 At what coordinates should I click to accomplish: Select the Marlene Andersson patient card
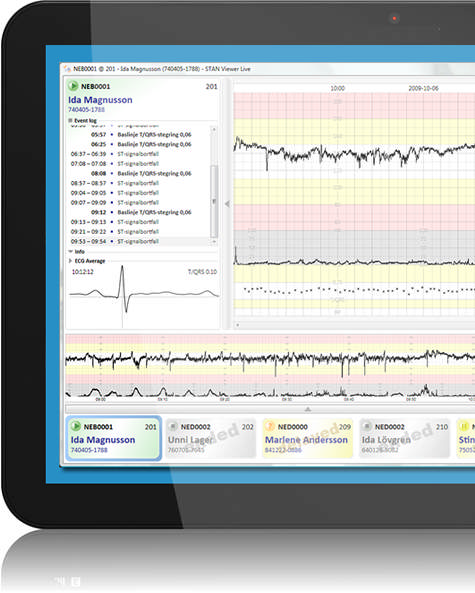(x=308, y=438)
